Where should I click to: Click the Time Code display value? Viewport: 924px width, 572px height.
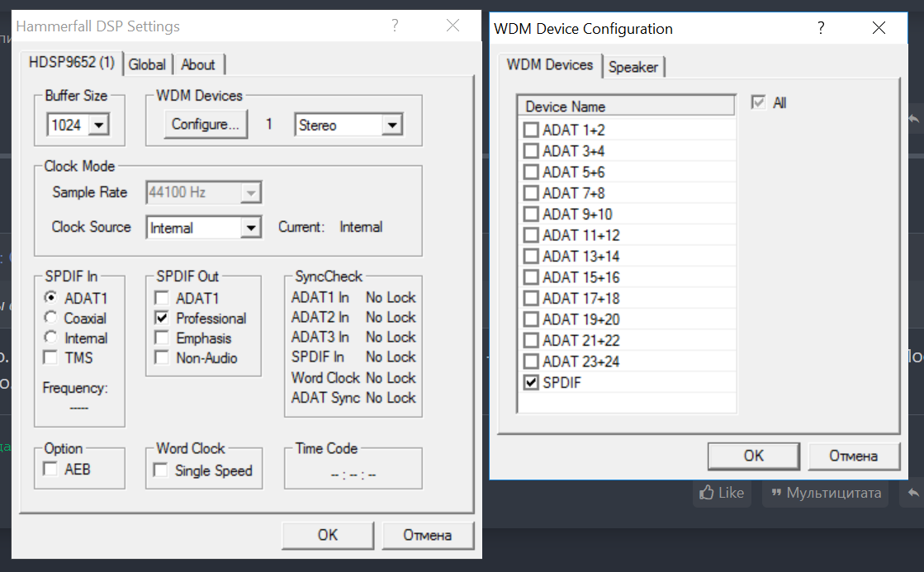point(353,475)
